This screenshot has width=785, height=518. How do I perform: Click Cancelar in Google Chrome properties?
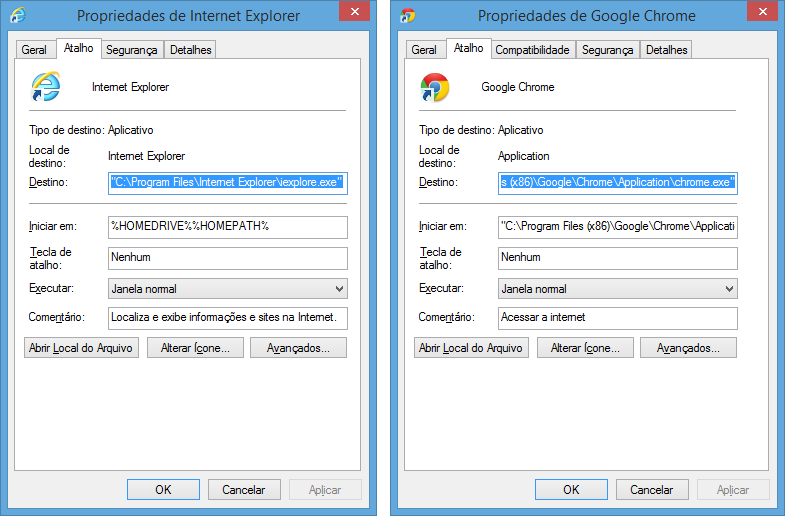click(x=652, y=489)
